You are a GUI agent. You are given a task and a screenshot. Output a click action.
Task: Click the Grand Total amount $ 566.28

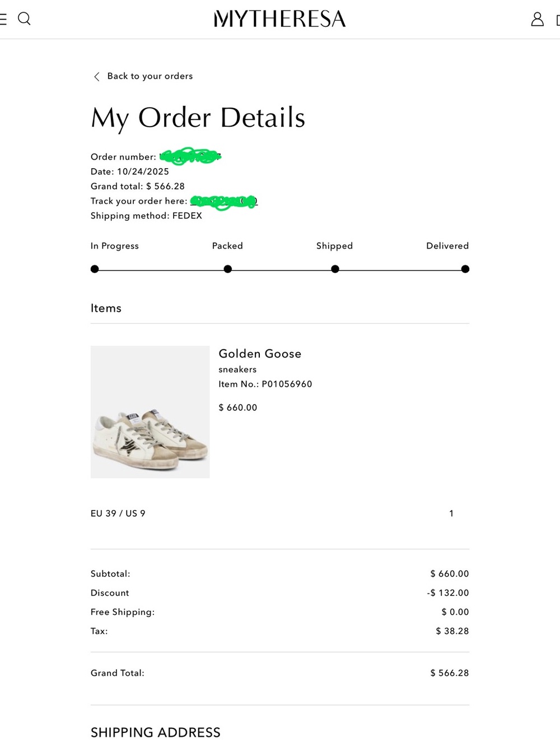(450, 673)
